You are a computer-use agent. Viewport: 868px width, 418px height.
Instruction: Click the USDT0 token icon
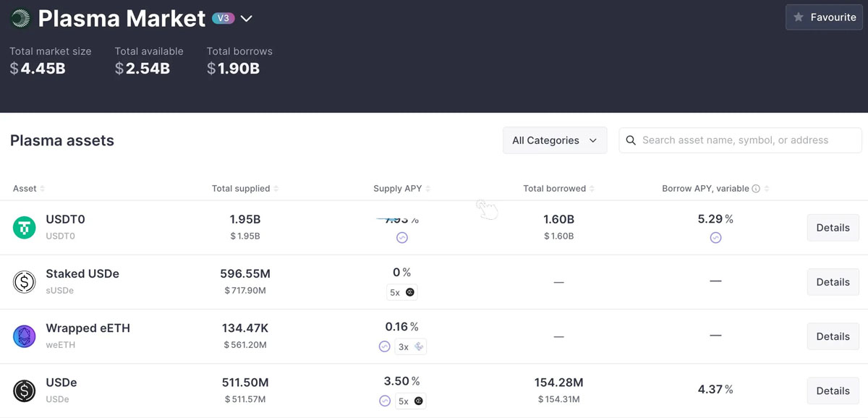click(24, 227)
